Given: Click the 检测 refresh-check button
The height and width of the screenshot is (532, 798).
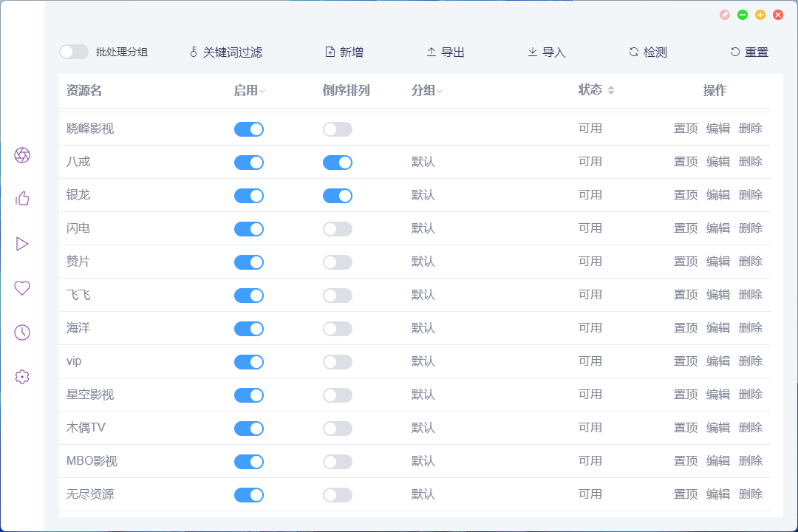Looking at the screenshot, I should [x=648, y=52].
